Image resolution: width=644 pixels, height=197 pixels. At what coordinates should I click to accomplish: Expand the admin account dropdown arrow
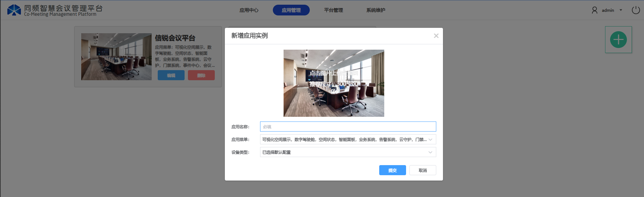621,10
